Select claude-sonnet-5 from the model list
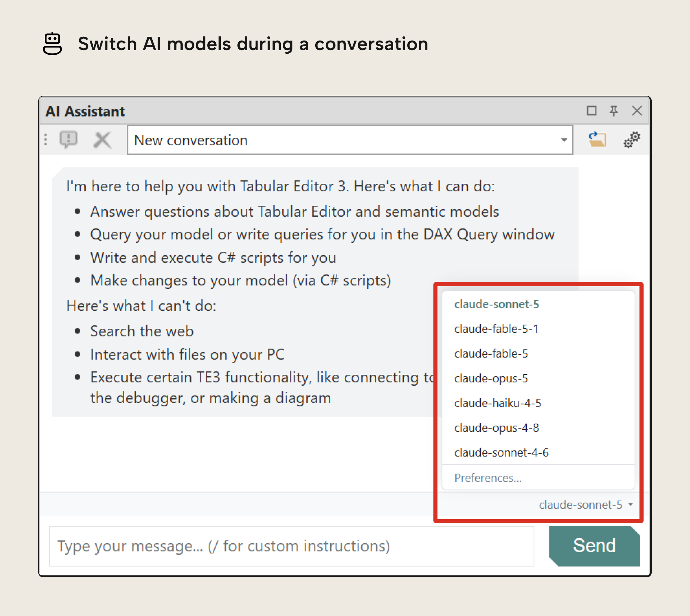This screenshot has width=690, height=616. (538, 304)
